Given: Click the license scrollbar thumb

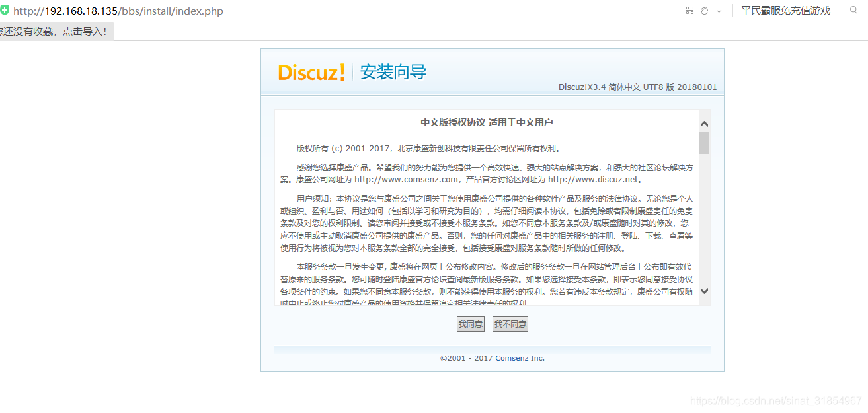Looking at the screenshot, I should (704, 143).
